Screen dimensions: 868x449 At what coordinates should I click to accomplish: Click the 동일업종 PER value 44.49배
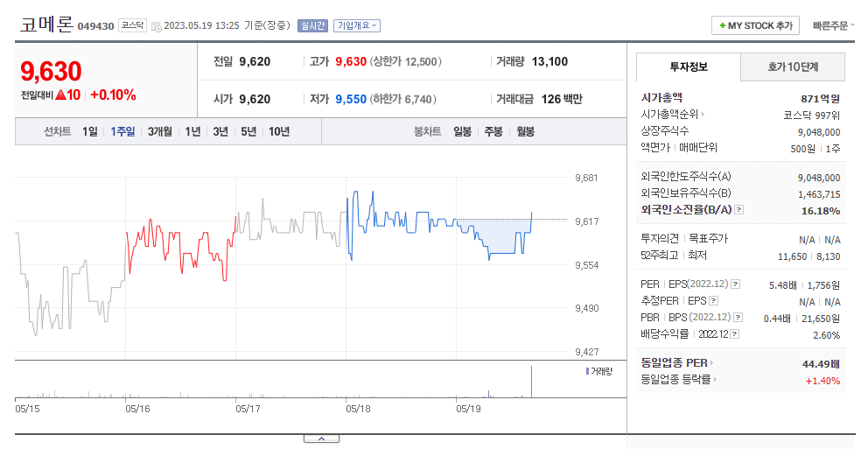click(821, 364)
